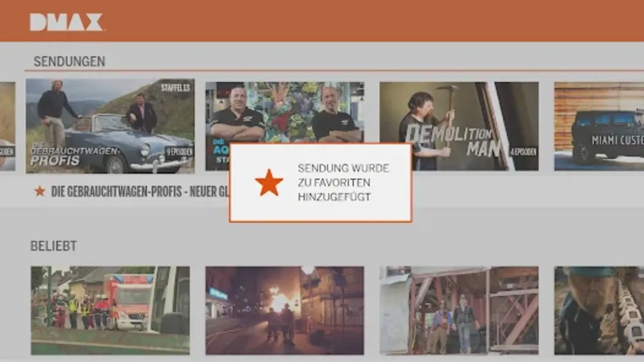The height and width of the screenshot is (362, 644).
Task: Click the DMAX logo in header
Action: click(66, 22)
